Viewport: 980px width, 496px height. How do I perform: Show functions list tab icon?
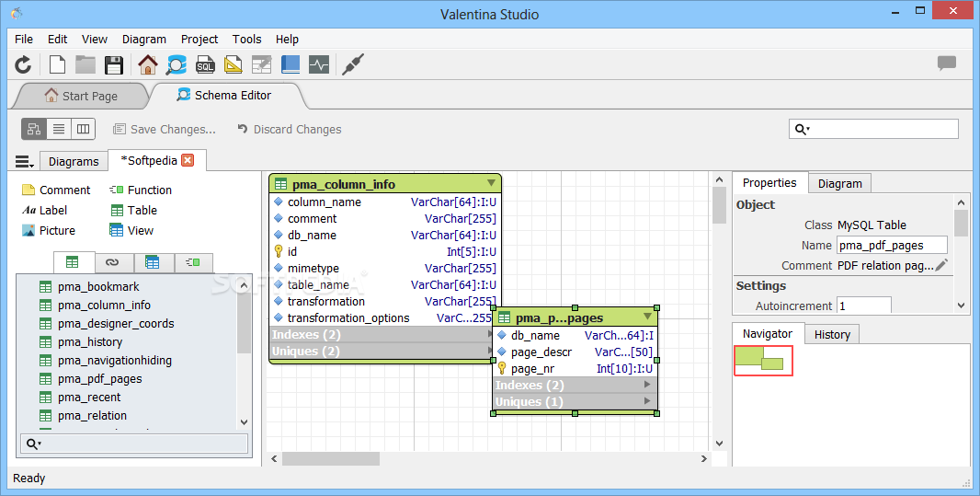(192, 262)
